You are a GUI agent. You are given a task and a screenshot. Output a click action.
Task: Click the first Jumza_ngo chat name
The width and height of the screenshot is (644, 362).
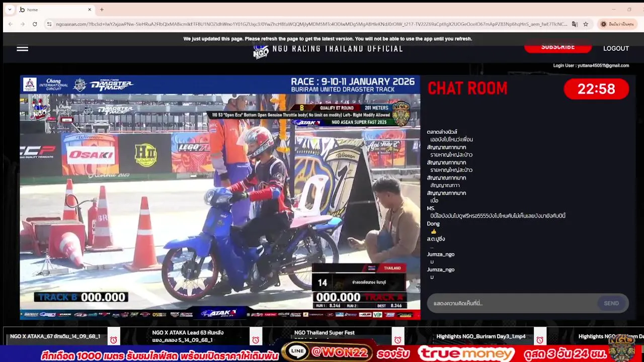pyautogui.click(x=441, y=254)
